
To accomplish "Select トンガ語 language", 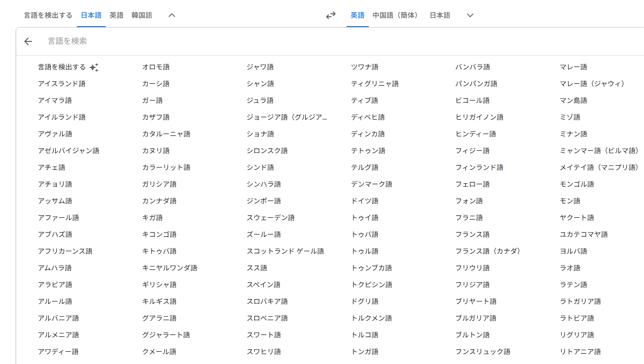I will coord(364,352).
